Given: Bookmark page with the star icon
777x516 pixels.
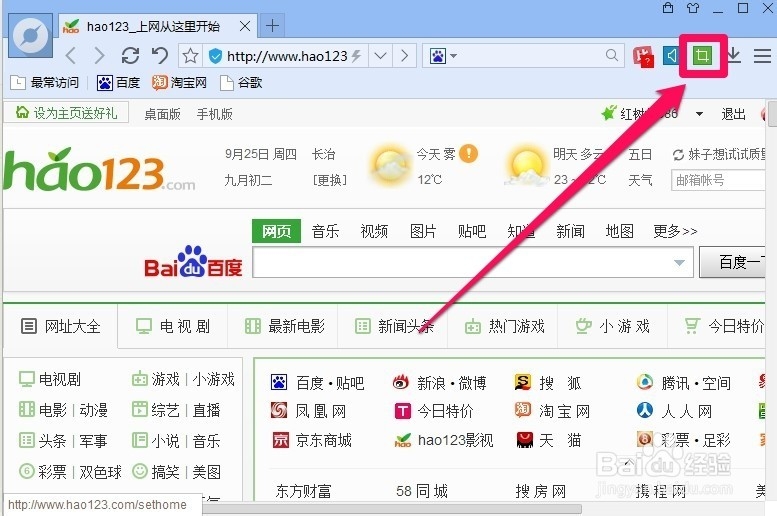Looking at the screenshot, I should pos(190,56).
